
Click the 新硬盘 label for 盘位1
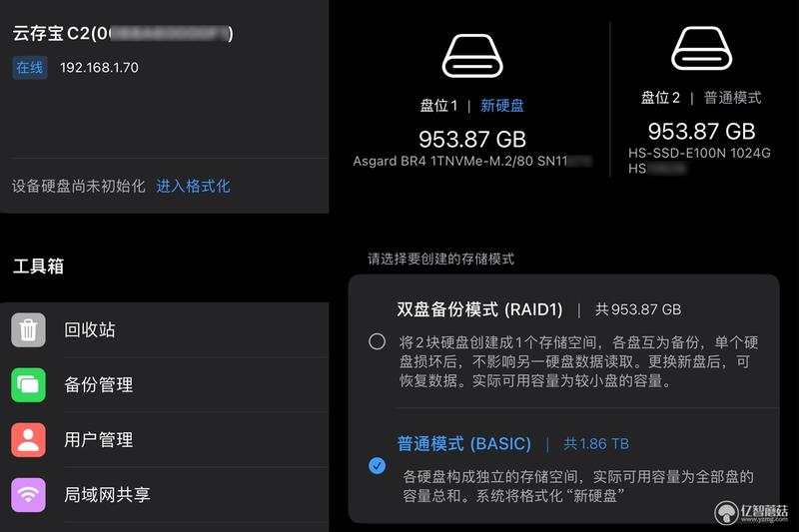(502, 106)
